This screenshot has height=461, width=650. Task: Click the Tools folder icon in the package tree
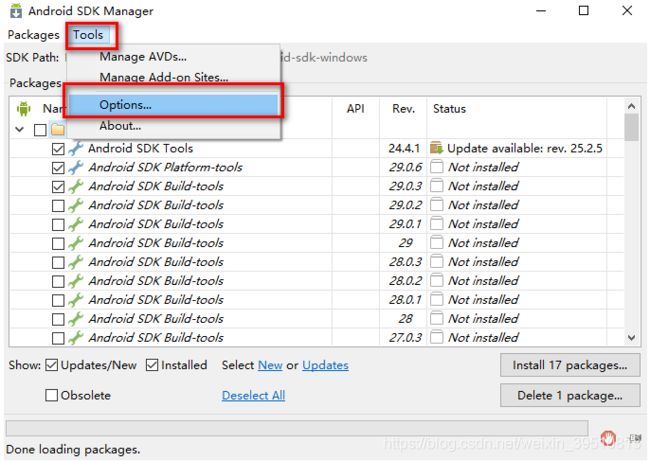click(58, 129)
